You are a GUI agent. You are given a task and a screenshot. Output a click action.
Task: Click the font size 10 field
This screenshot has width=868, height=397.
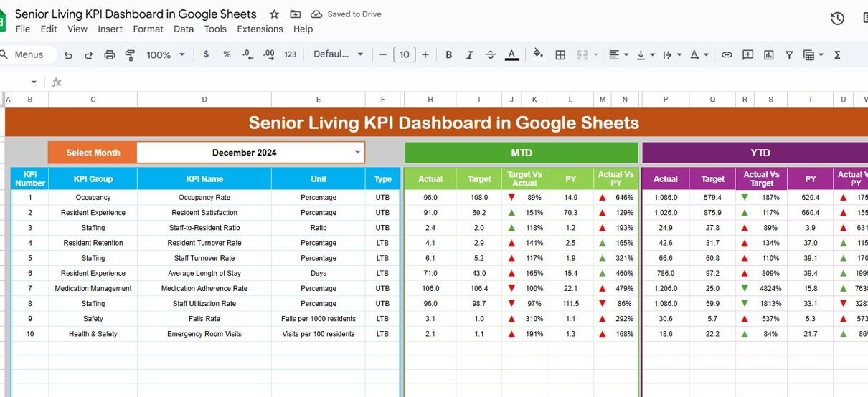pyautogui.click(x=404, y=55)
